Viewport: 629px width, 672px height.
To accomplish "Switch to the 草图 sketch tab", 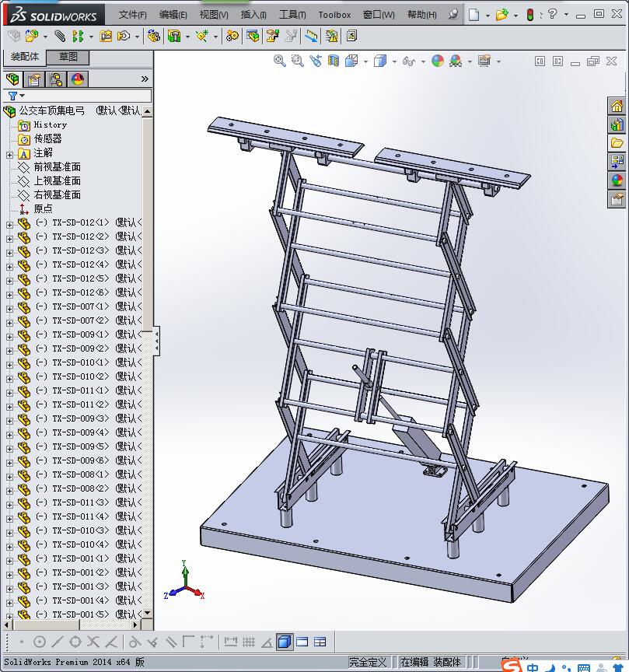I will point(68,57).
